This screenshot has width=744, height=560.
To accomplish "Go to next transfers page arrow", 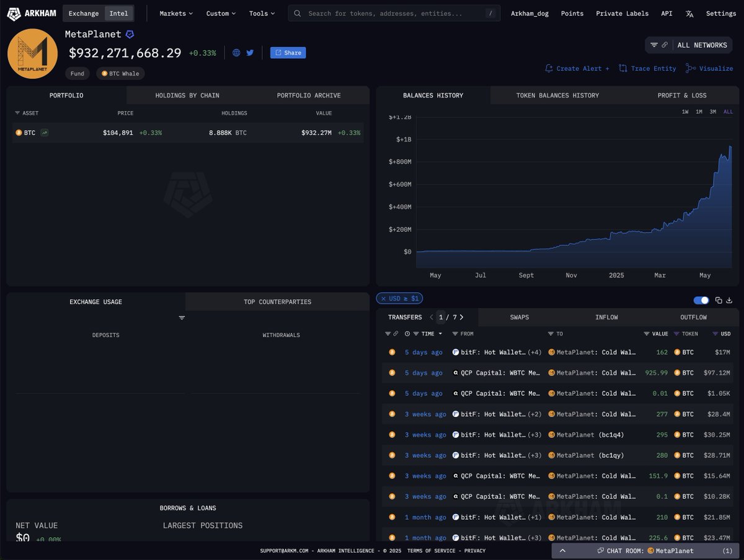I will pyautogui.click(x=461, y=317).
